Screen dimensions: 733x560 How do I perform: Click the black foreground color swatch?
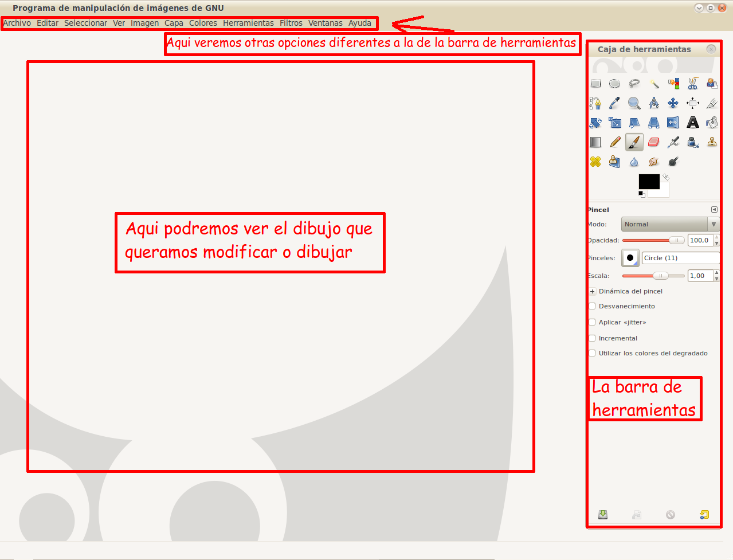(x=649, y=180)
